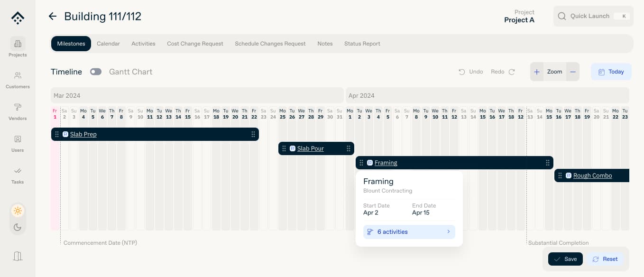Click the app logo at top left

point(18,18)
